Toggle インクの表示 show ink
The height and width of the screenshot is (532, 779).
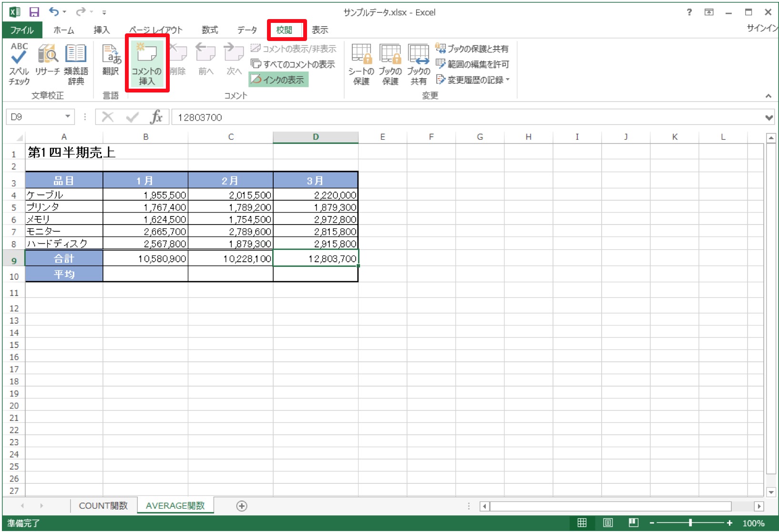278,80
